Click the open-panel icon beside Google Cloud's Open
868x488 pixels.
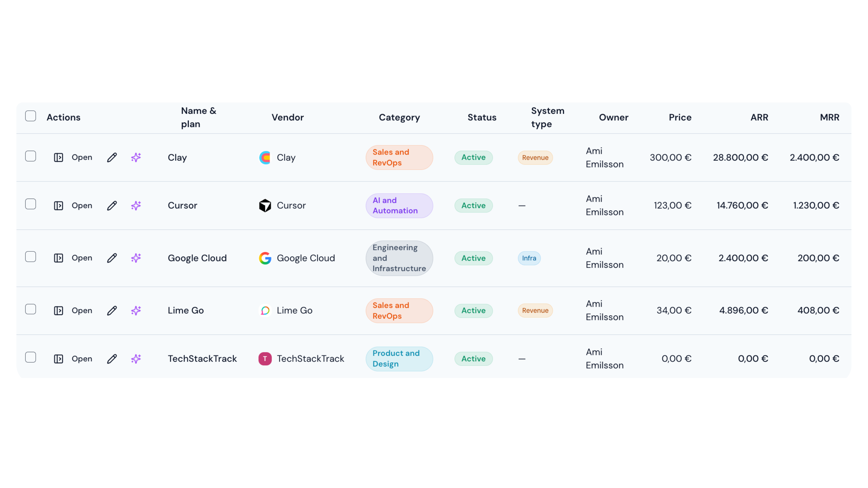[58, 258]
